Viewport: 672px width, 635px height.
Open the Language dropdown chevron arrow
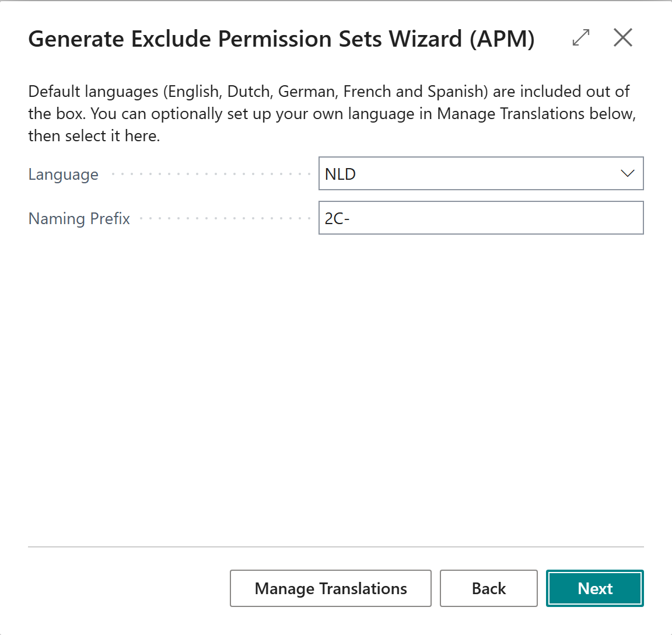pos(628,174)
